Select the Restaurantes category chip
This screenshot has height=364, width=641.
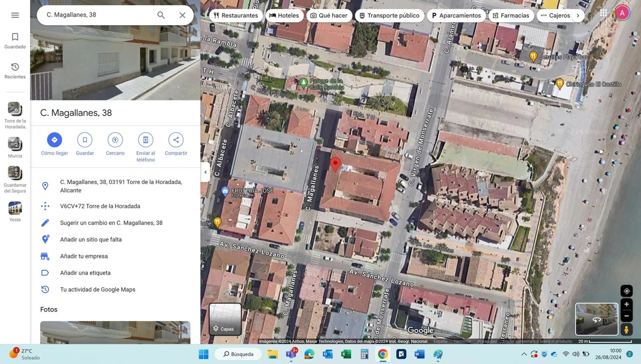236,16
